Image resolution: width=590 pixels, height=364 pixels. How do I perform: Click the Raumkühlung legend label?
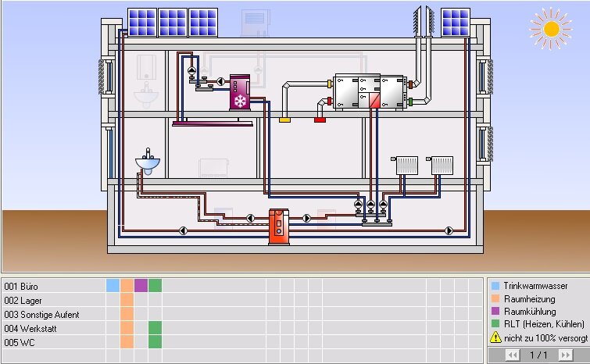pyautogui.click(x=530, y=312)
